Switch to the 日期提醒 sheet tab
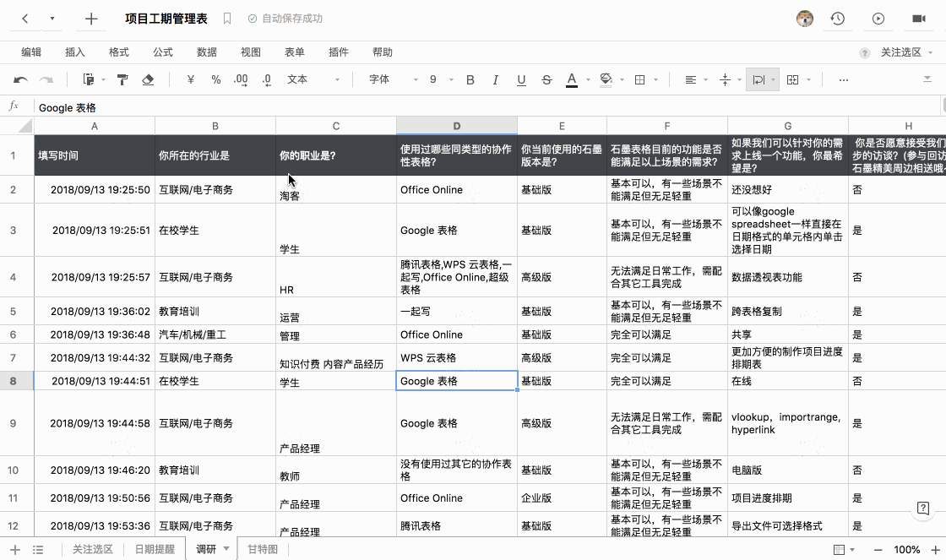The image size is (946, 560). click(x=155, y=549)
